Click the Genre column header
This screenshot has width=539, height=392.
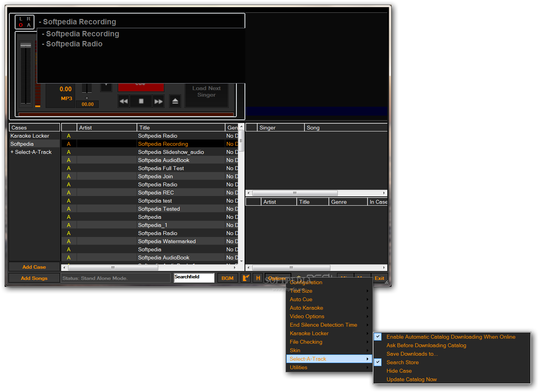[x=348, y=201]
